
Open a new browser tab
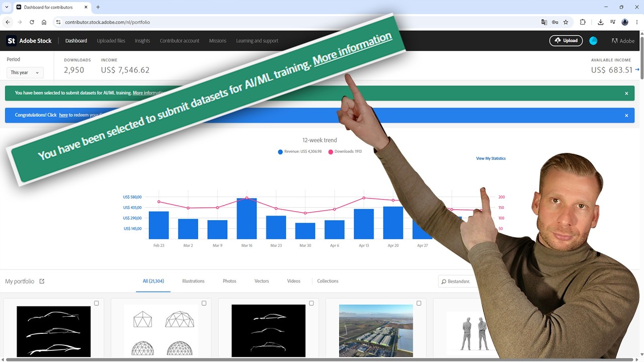[98, 7]
